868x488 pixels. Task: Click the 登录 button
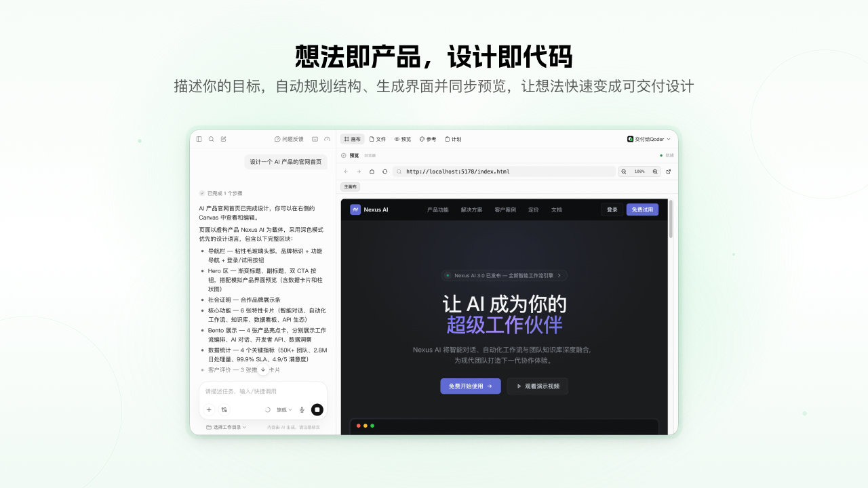(612, 209)
